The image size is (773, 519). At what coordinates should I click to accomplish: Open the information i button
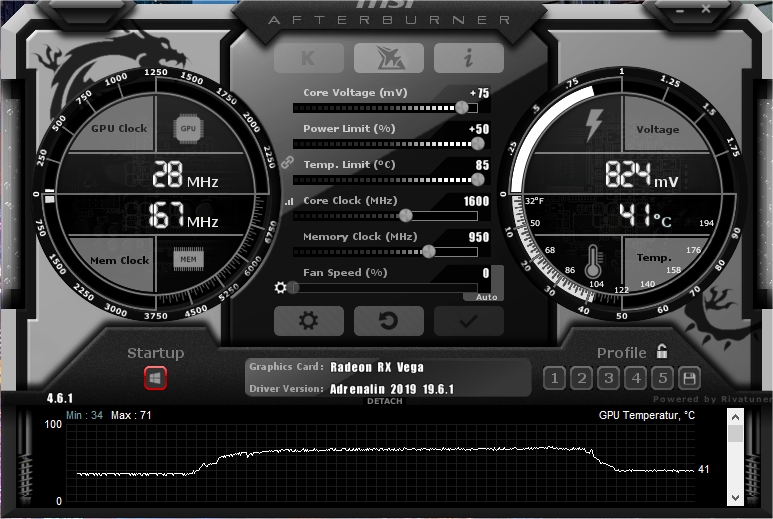(468, 58)
